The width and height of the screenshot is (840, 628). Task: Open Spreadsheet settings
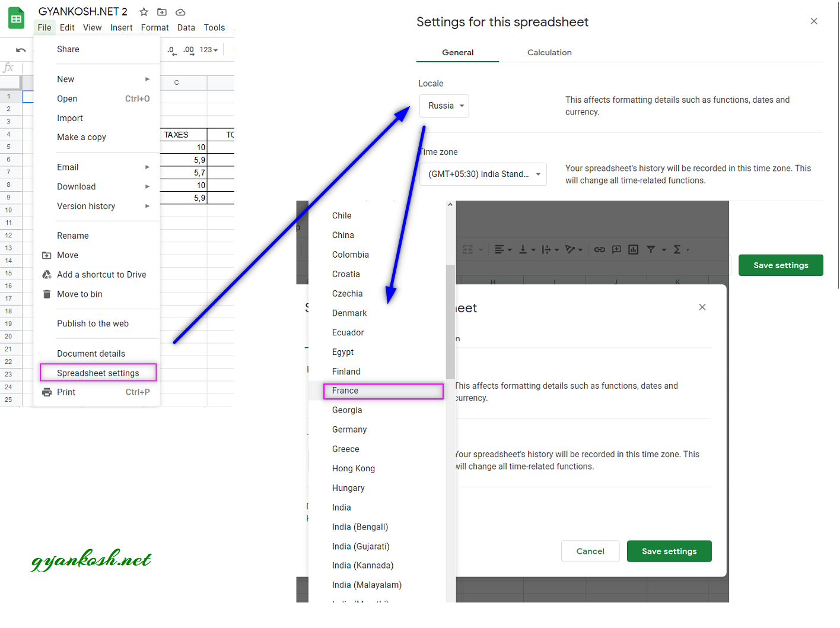pos(98,373)
